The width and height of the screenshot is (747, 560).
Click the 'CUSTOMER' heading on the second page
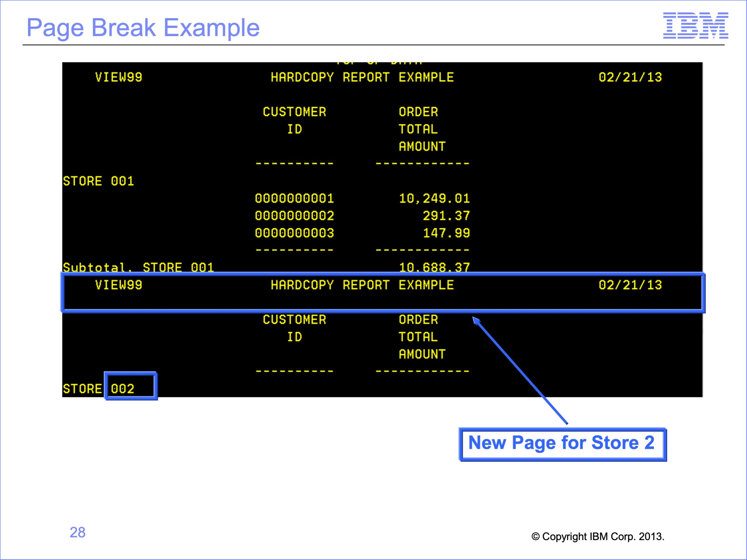click(x=294, y=320)
